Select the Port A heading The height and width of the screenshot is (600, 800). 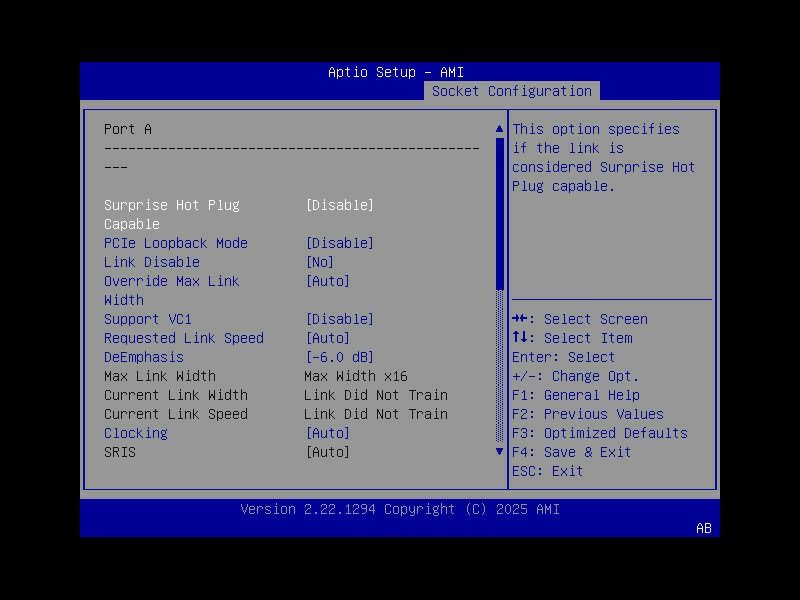[126, 129]
